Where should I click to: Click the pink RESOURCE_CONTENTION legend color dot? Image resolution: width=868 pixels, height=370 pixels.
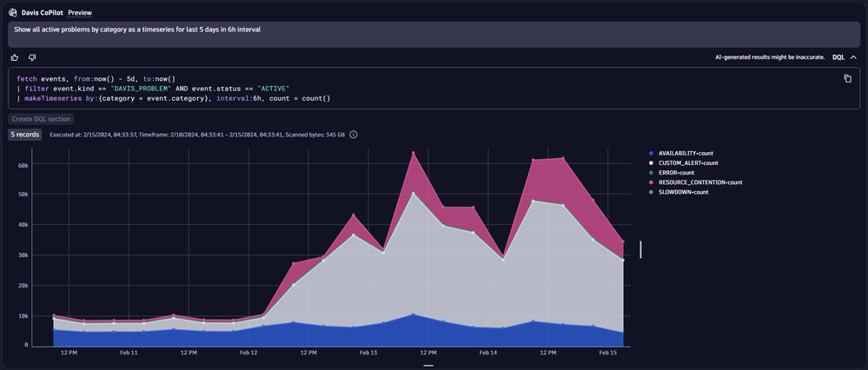click(652, 182)
